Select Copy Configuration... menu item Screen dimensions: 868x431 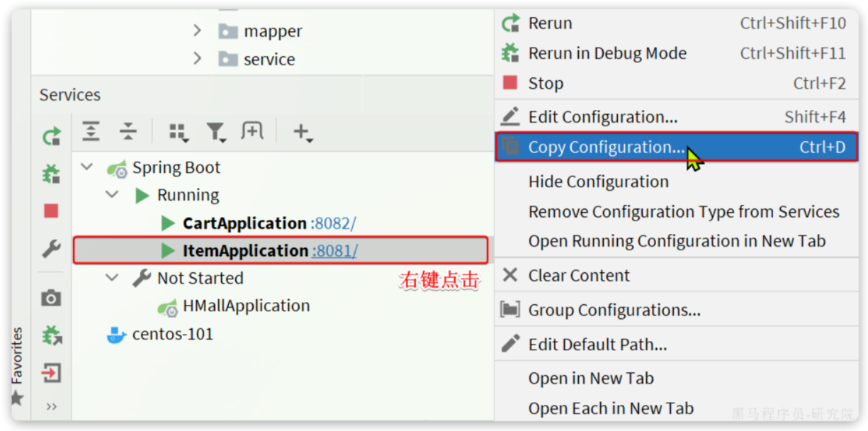tap(676, 147)
